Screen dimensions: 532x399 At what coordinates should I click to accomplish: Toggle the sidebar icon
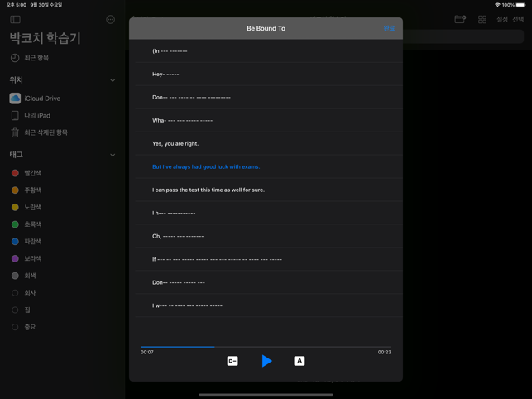click(15, 19)
